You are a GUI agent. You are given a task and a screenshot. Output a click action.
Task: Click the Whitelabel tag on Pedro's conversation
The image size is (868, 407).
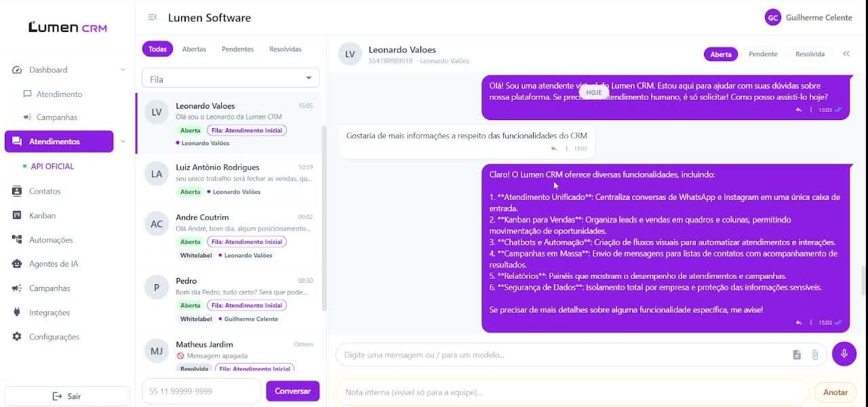click(x=196, y=319)
